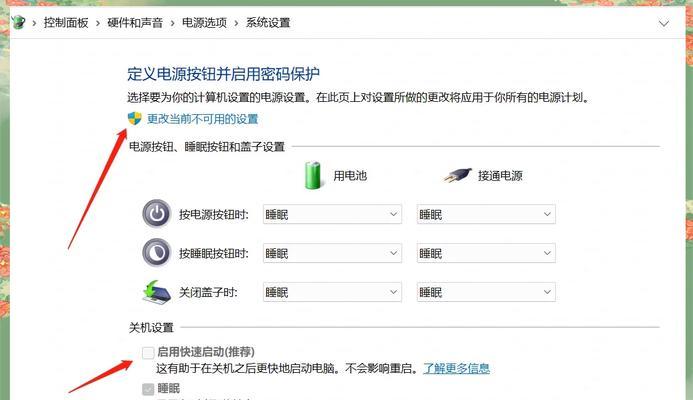Go to 电源选项 breadcrumb
693x400 pixels.
(204, 23)
